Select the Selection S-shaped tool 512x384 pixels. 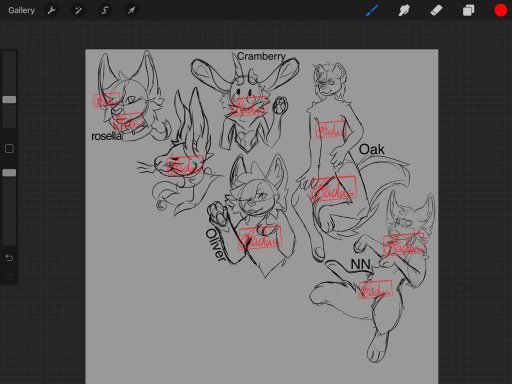(x=105, y=10)
